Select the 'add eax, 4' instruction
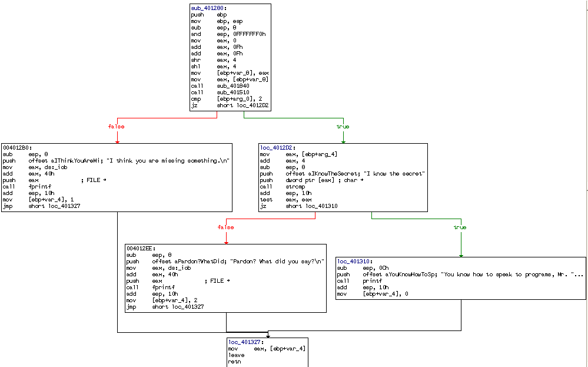The width and height of the screenshot is (588, 367). click(x=283, y=161)
